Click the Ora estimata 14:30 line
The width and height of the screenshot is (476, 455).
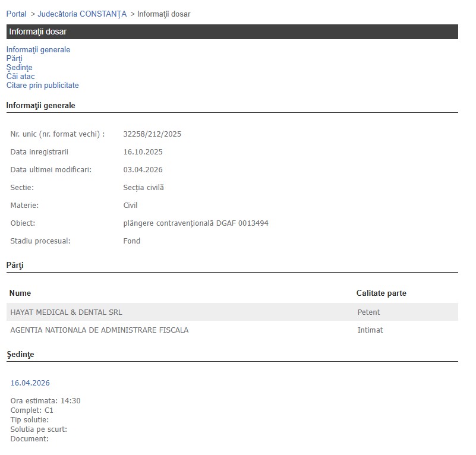(x=45, y=401)
